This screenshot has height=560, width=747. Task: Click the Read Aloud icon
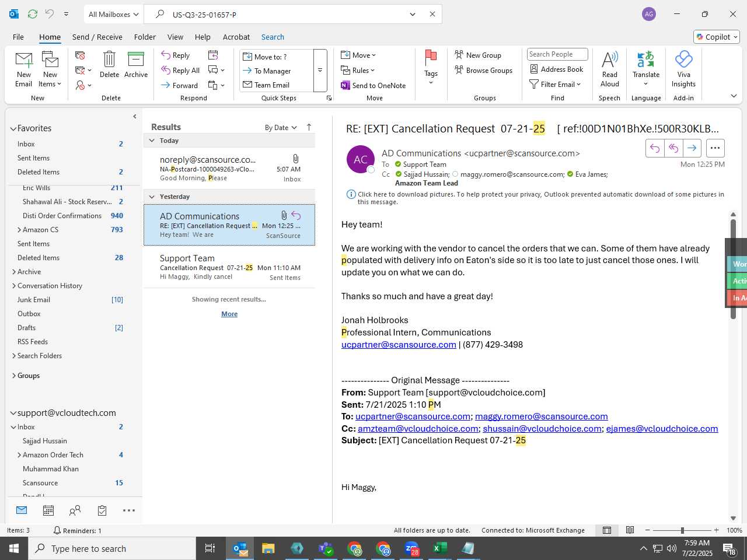(x=610, y=60)
